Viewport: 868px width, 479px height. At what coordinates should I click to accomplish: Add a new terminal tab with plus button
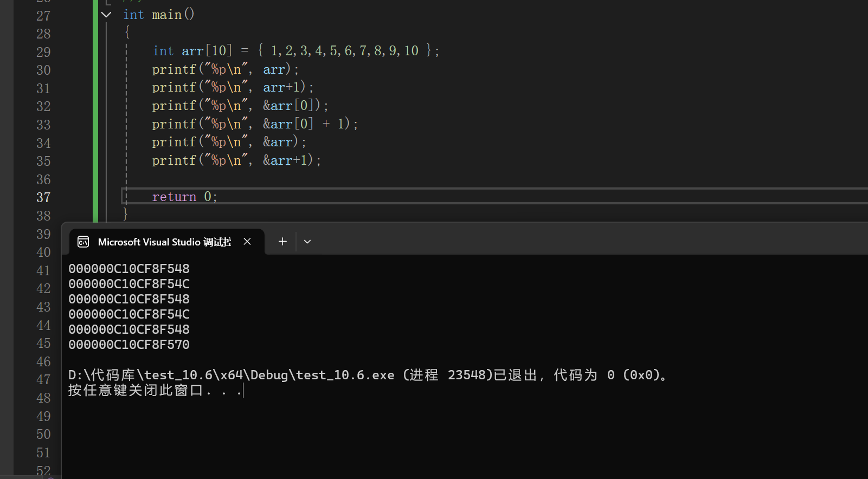click(x=282, y=242)
